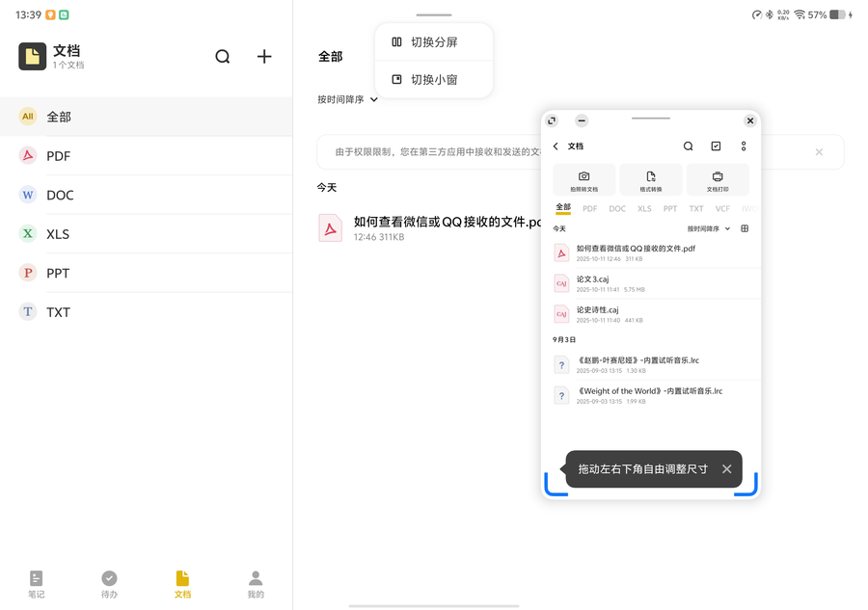Expand 按时间降序 sort dropdown in main panel
Screen dimensions: 868x610
pos(347,99)
